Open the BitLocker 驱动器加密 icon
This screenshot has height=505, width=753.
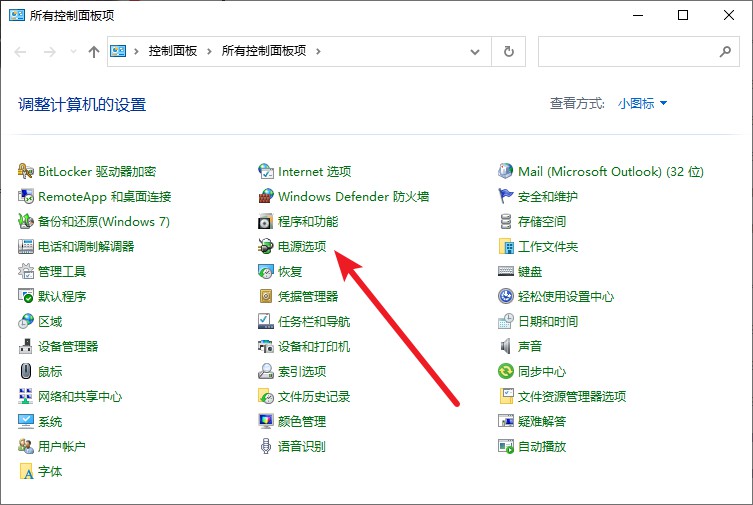[x=26, y=171]
